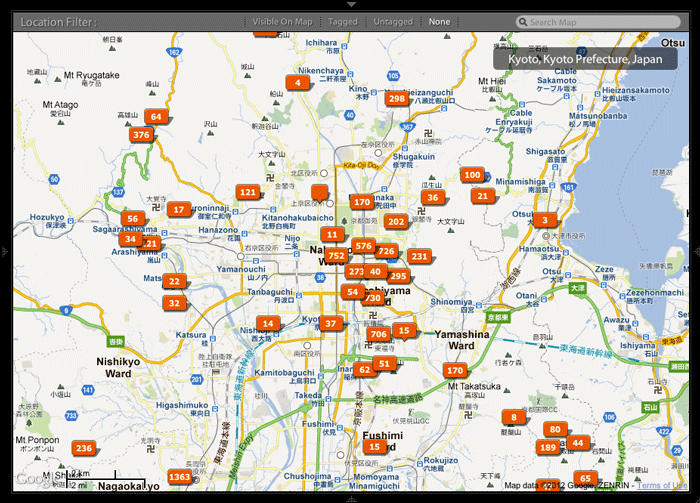Viewport: 700px width, 503px height.
Task: Select the 54 photo cluster marker
Action: (x=353, y=292)
